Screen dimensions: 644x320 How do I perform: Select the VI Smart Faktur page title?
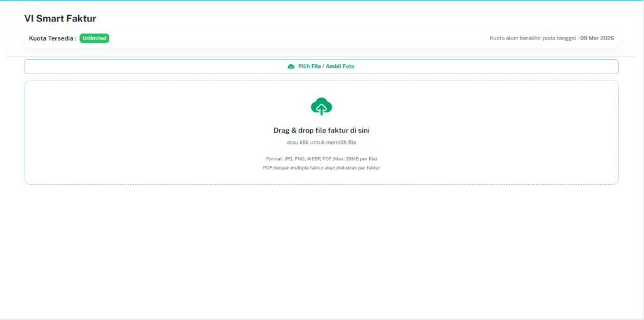pos(60,19)
